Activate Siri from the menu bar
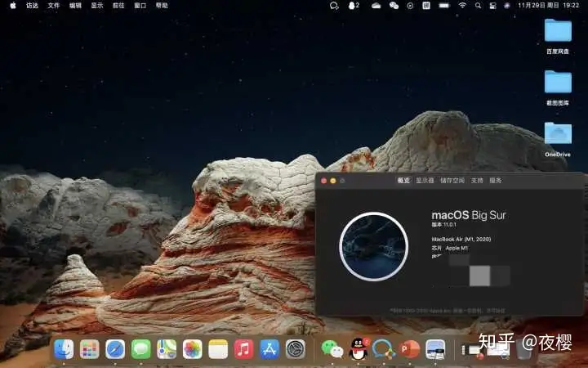This screenshot has height=368, width=588. tap(507, 6)
